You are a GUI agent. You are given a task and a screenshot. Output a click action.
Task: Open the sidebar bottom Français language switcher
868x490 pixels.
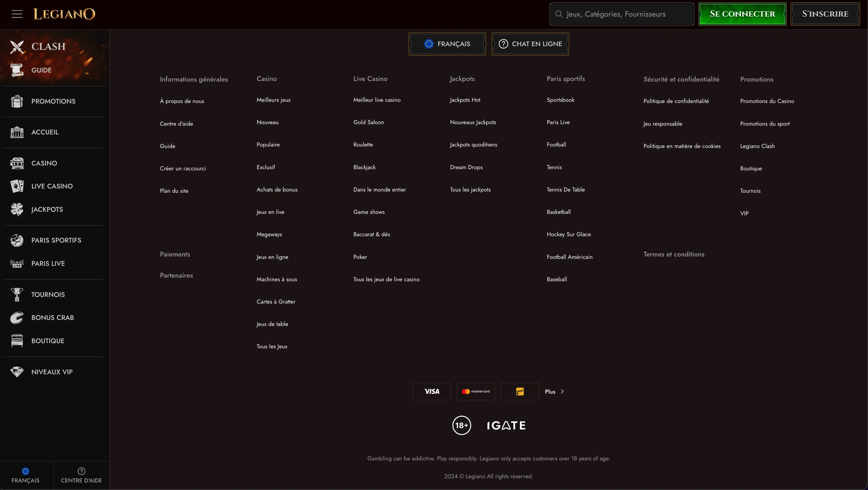tap(26, 475)
